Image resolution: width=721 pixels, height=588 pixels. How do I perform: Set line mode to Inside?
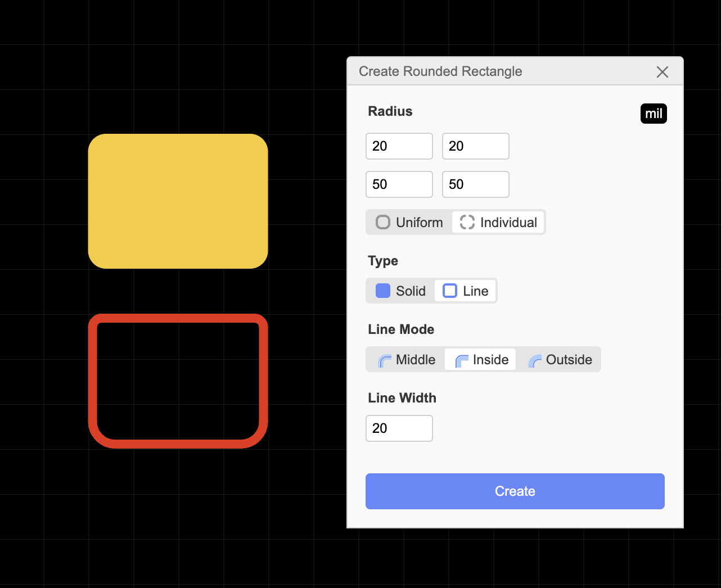tap(481, 360)
